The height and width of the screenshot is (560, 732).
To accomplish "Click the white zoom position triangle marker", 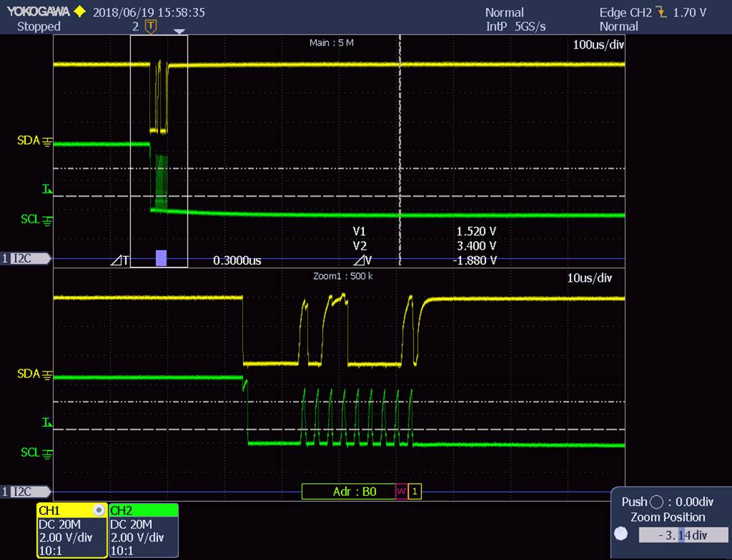I will (x=179, y=31).
